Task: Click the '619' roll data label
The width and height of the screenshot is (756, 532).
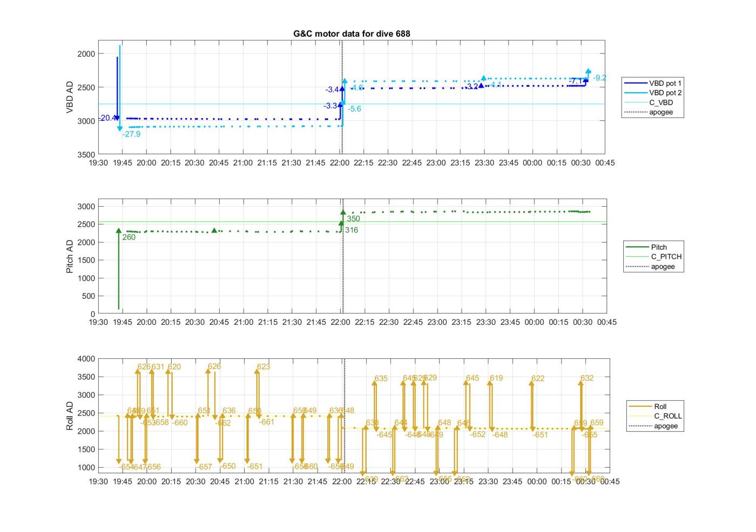Action: (x=496, y=378)
